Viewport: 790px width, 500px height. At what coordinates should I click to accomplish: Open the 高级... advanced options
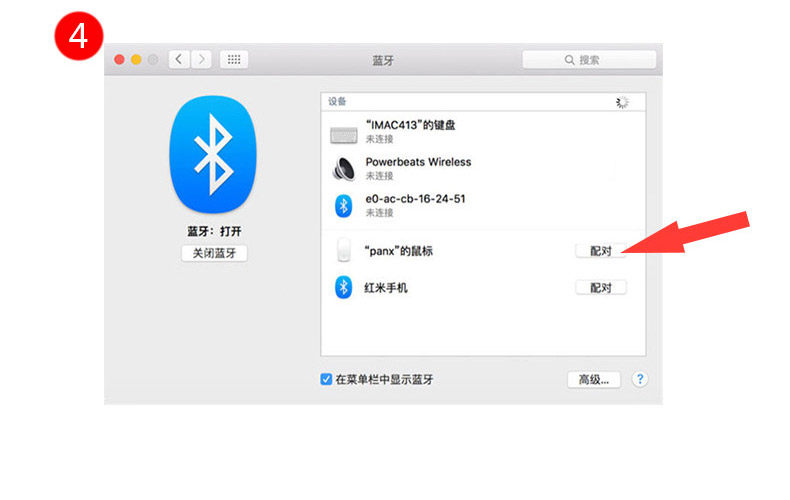[x=594, y=380]
